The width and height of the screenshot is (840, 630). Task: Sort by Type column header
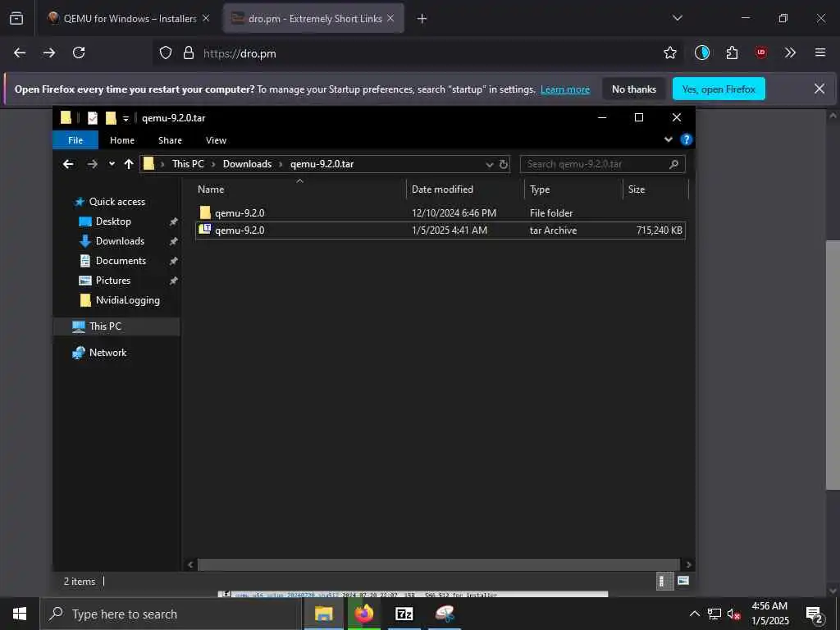[573, 189]
